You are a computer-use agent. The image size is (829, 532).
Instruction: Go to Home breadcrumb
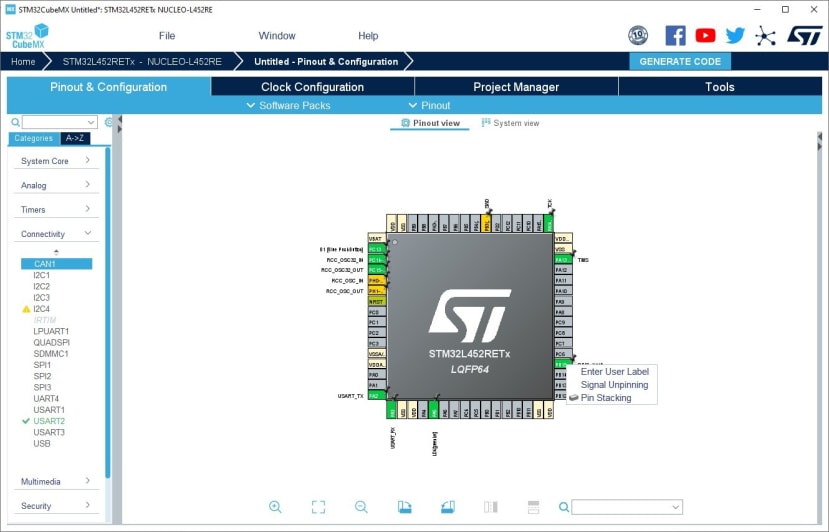click(x=23, y=61)
